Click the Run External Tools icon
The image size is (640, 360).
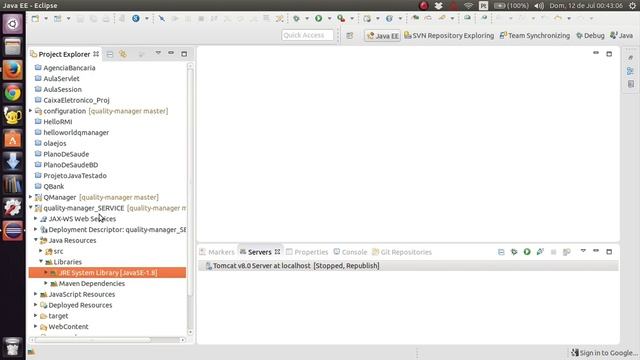(341, 18)
